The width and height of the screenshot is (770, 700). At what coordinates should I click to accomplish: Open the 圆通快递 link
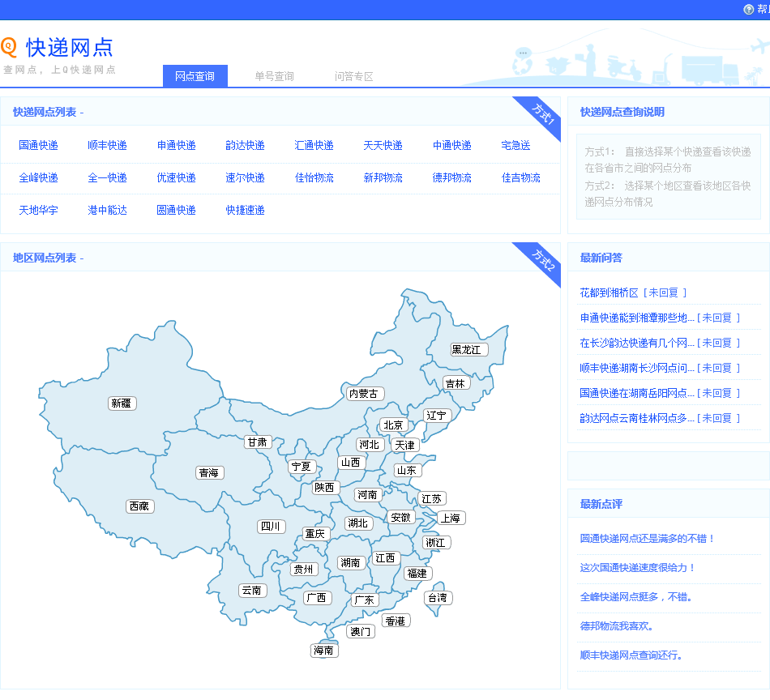pyautogui.click(x=177, y=210)
